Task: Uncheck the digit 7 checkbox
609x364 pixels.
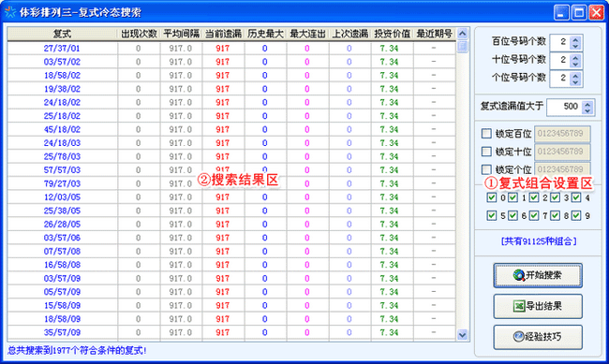Action: point(534,215)
